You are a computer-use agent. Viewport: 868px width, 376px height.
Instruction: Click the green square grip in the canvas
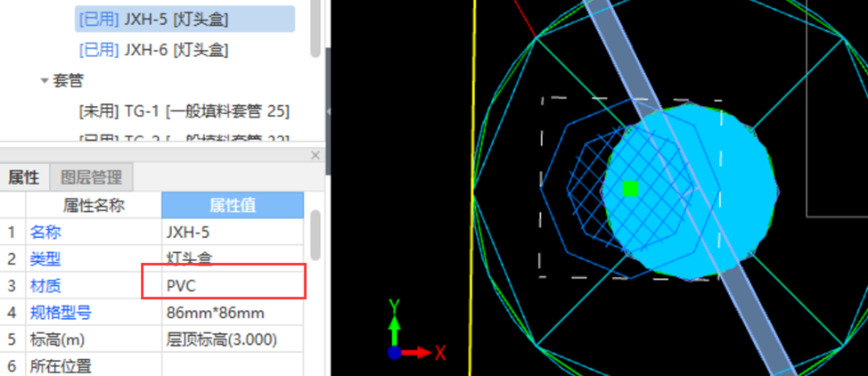click(631, 188)
